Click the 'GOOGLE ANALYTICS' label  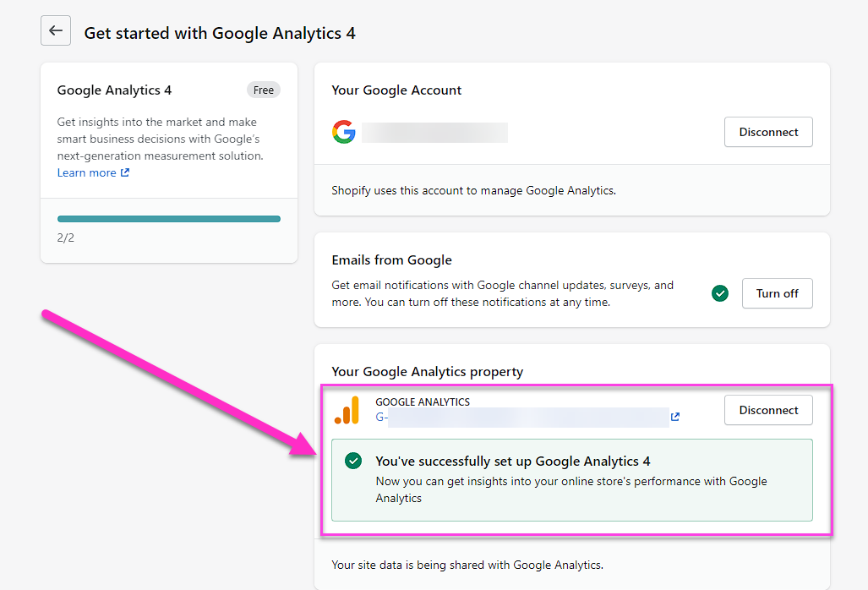tap(423, 402)
